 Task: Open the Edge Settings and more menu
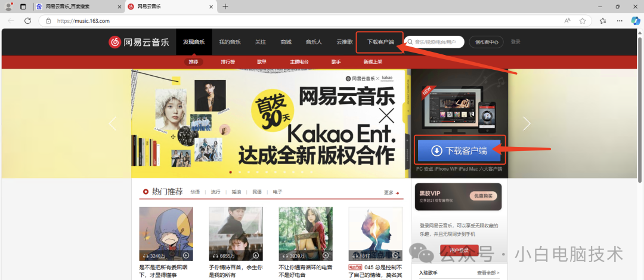[620, 20]
